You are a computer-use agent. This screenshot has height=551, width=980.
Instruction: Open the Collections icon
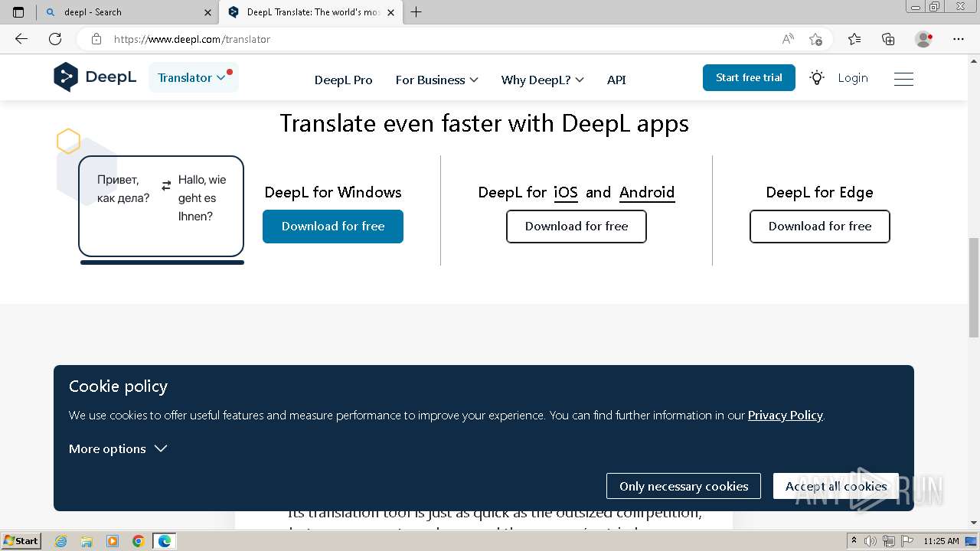[888, 39]
